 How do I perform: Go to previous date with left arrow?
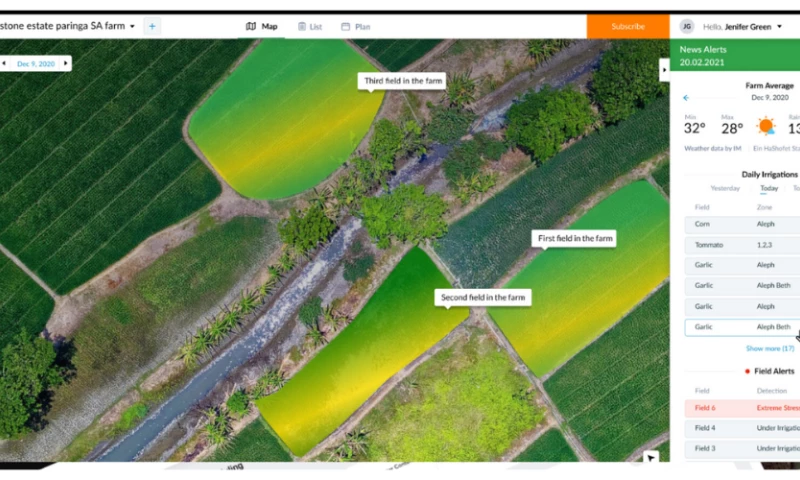click(4, 63)
